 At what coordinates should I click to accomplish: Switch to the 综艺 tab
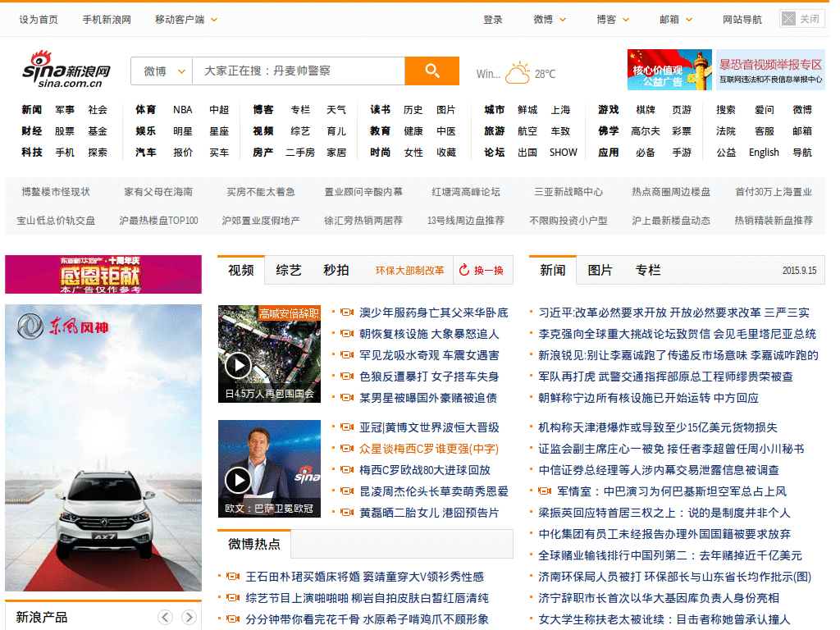tap(288, 270)
